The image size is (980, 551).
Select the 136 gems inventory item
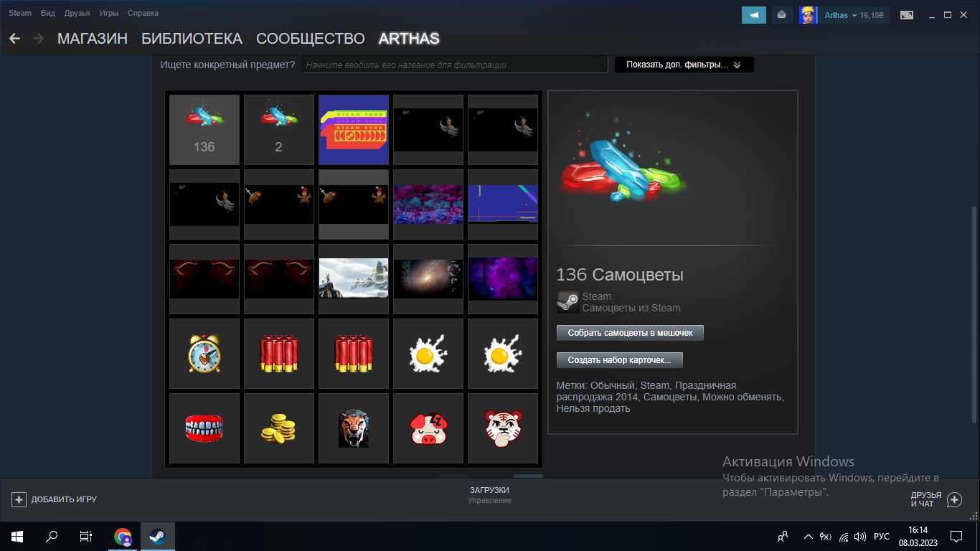204,130
